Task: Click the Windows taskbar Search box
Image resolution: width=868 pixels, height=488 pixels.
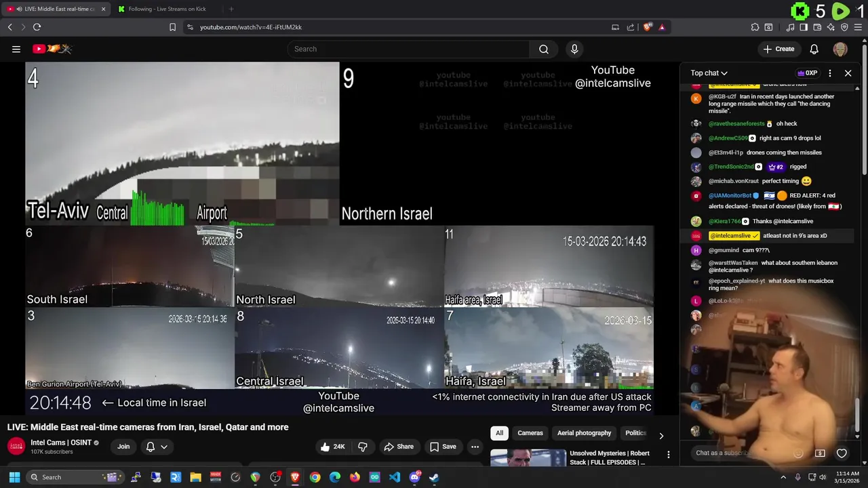Action: 75,477
